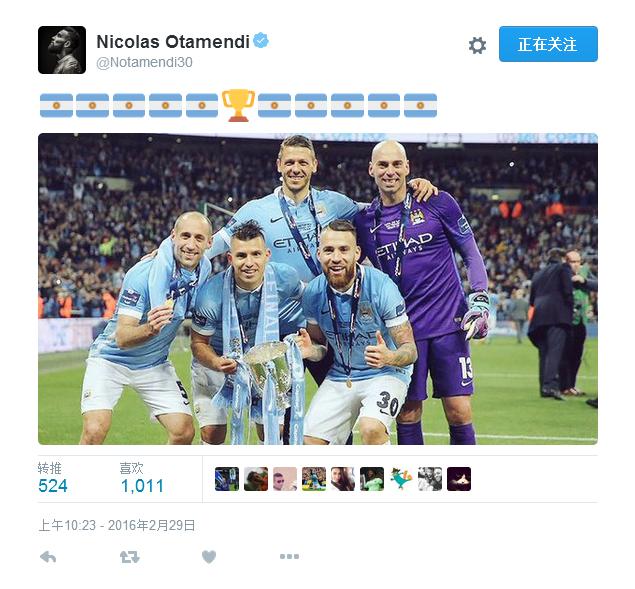View the 524 retweets count
This screenshot has width=635, height=589.
(53, 486)
